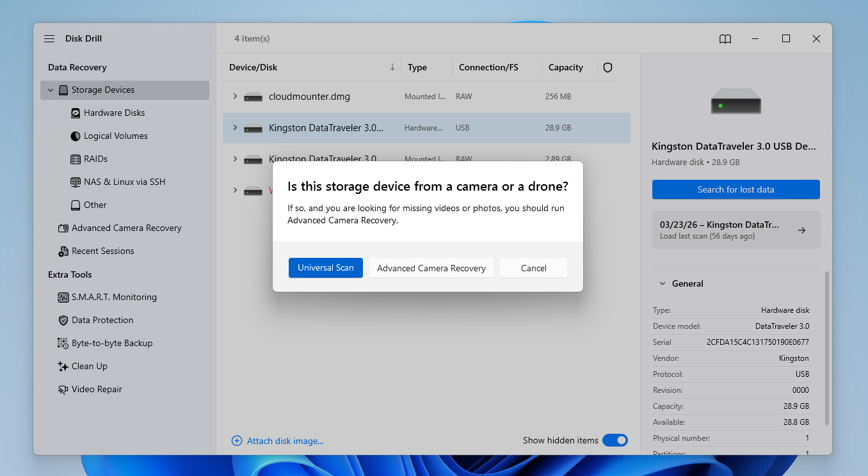Click the 4 item(s) count label
The height and width of the screenshot is (476, 868).
[252, 39]
